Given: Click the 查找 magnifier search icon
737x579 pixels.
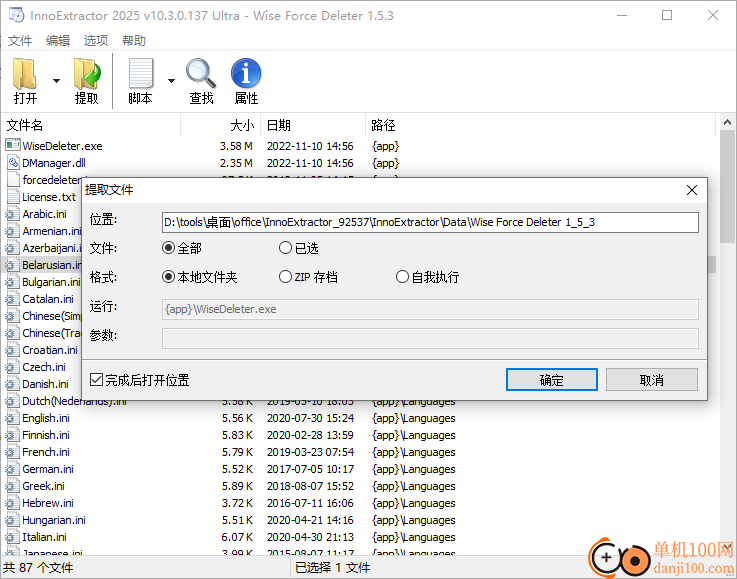Looking at the screenshot, I should tap(201, 81).
